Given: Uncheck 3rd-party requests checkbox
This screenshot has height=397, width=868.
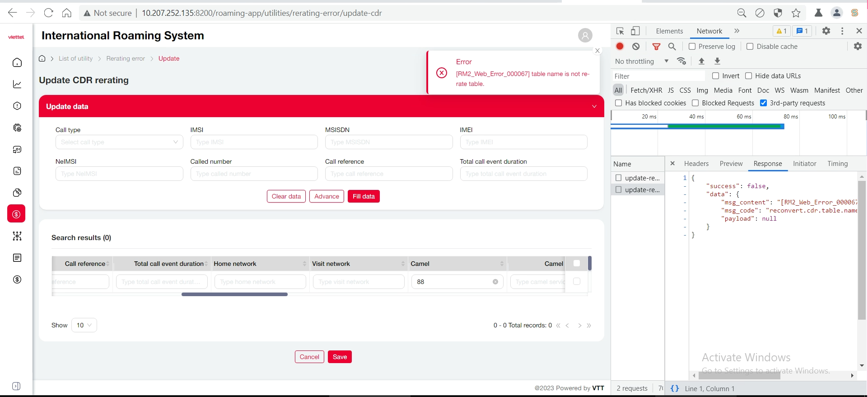Looking at the screenshot, I should (764, 103).
